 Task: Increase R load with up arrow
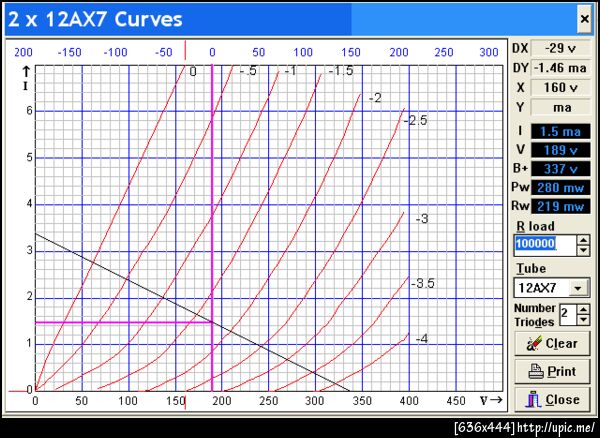(x=583, y=241)
